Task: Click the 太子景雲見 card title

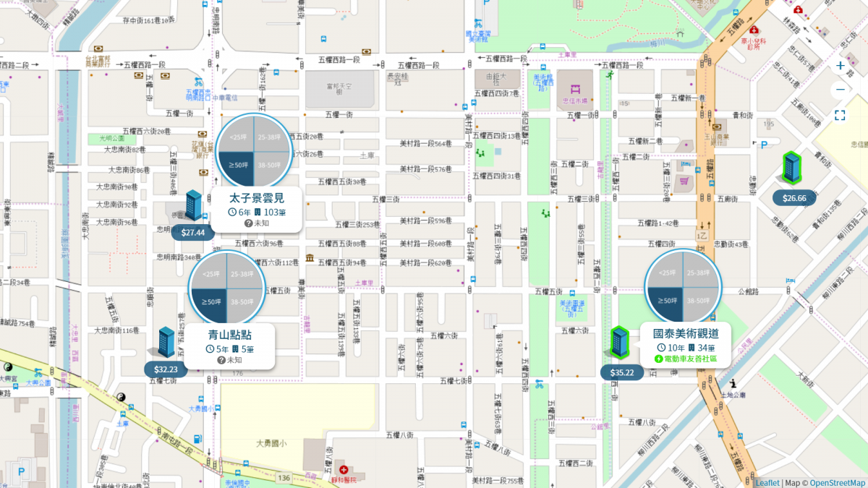Action: (257, 198)
